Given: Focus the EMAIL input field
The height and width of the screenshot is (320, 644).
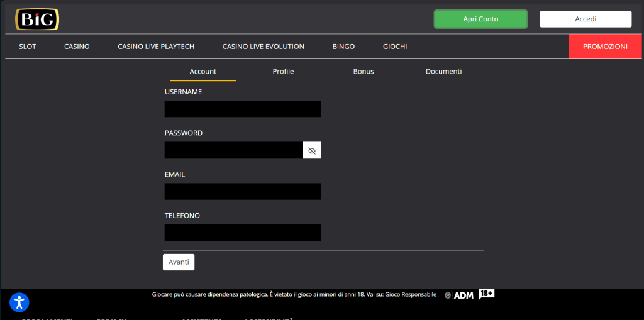Looking at the screenshot, I should (x=243, y=191).
